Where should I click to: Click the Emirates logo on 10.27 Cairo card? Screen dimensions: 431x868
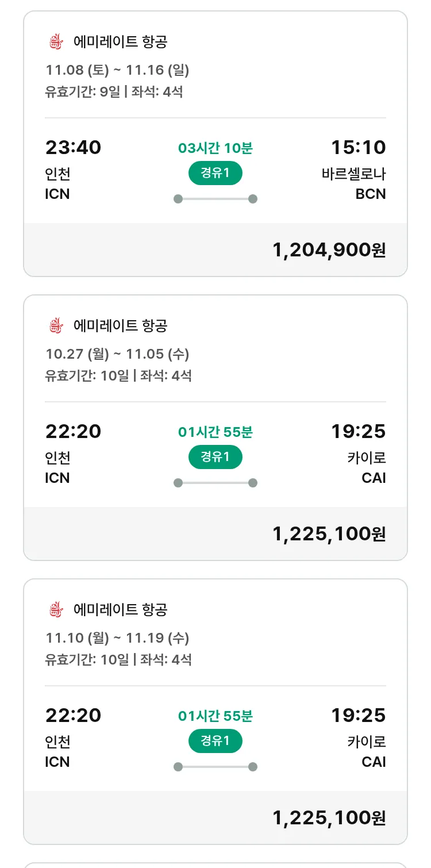point(55,326)
